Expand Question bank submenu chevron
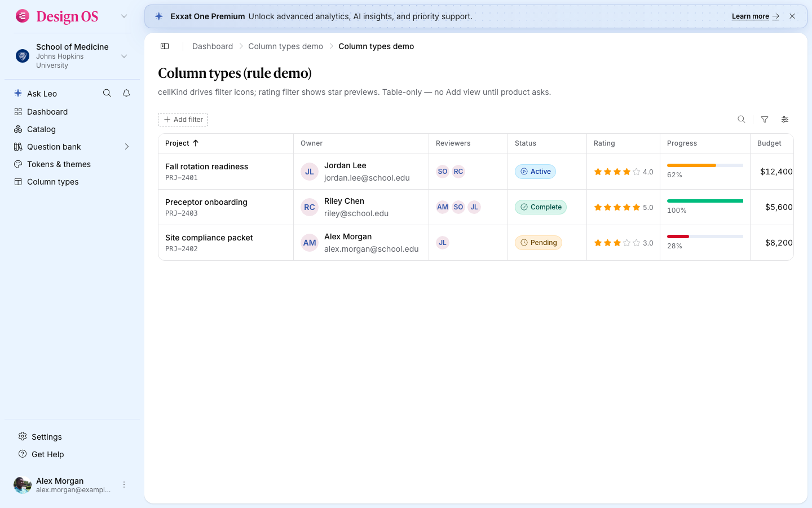This screenshot has width=812, height=508. click(x=127, y=147)
